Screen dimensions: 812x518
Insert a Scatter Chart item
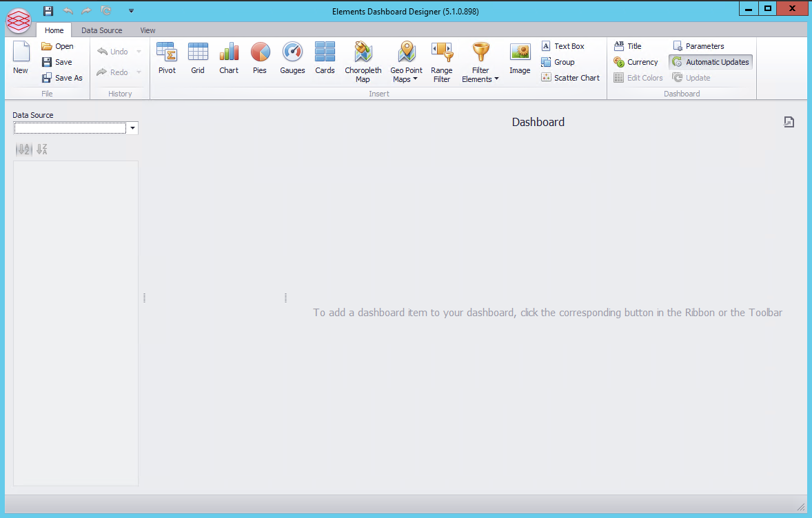(570, 78)
